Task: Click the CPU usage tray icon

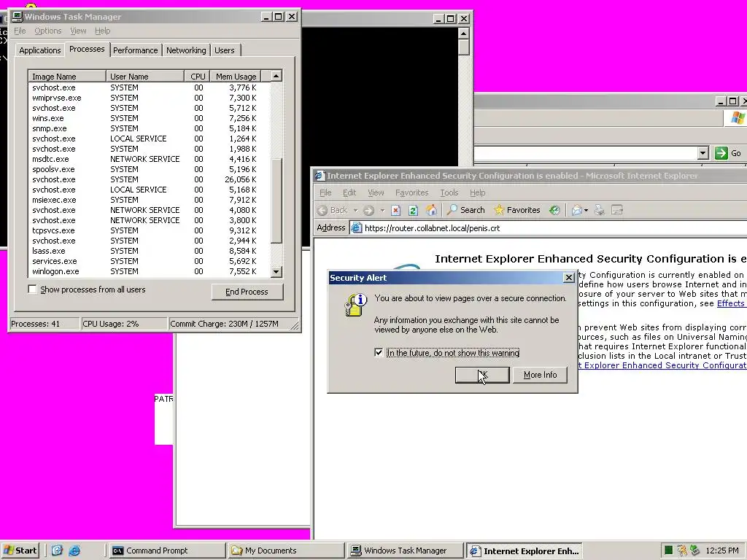Action: (668, 551)
